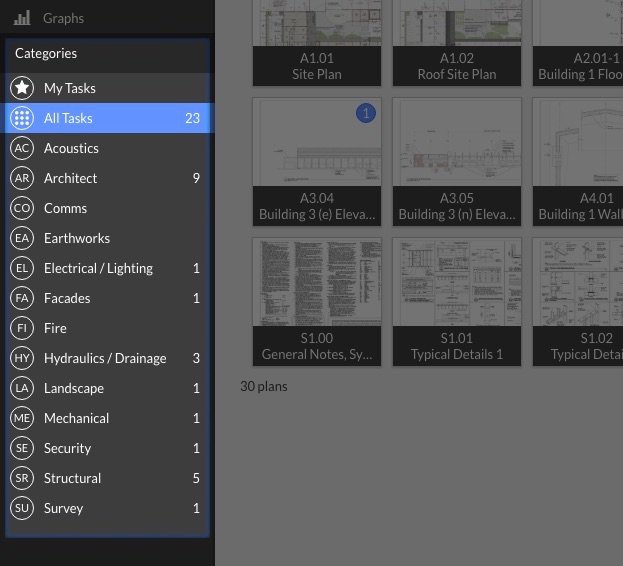
Task: Filter tasks by Facades category
Action: (67, 298)
